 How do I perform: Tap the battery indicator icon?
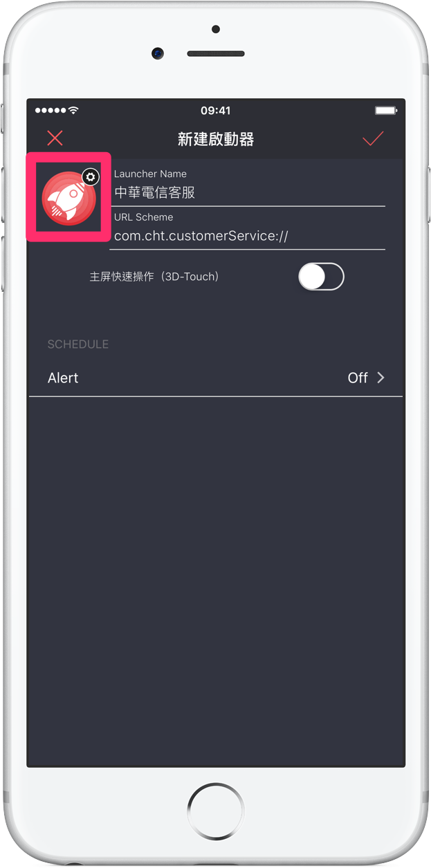point(385,111)
